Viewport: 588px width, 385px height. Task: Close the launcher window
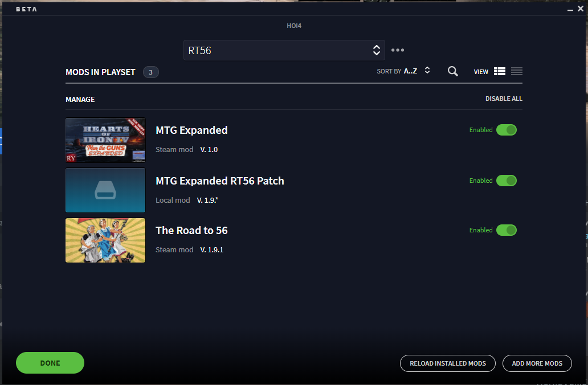tap(581, 9)
